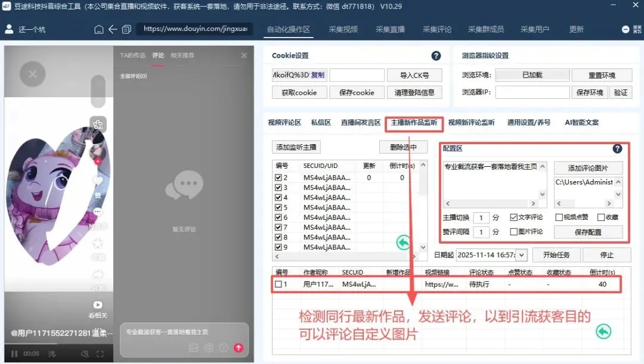Click the help question mark beside Cookie设置
Viewport: 644px width, 364px height.
coord(436,55)
